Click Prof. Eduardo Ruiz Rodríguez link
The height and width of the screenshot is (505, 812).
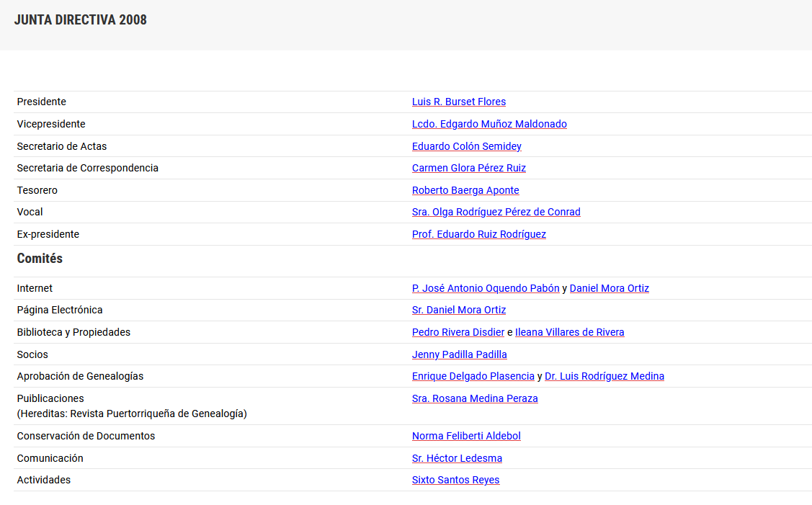pos(478,234)
